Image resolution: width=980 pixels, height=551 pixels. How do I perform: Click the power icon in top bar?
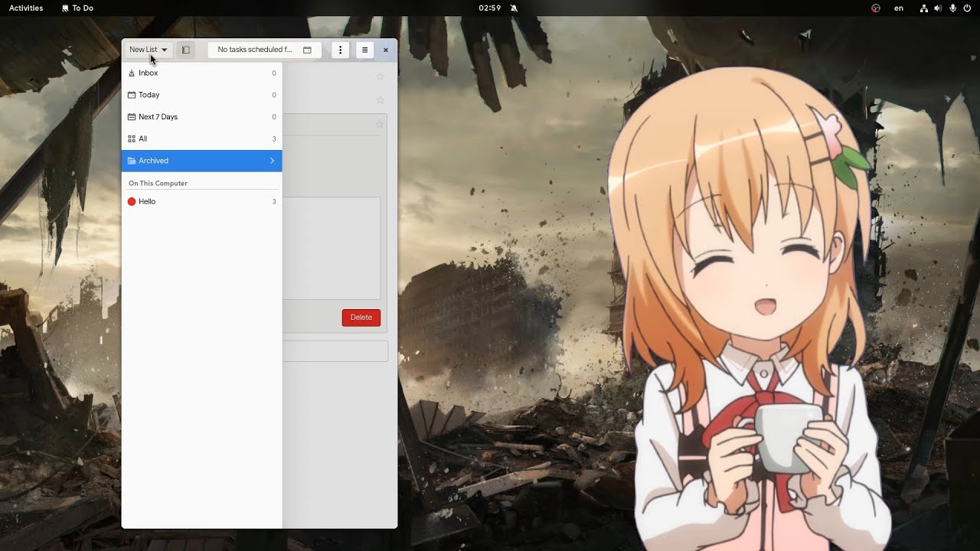(x=967, y=8)
